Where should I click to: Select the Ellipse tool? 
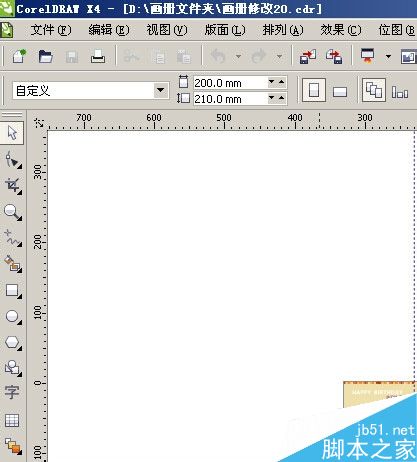click(x=12, y=317)
